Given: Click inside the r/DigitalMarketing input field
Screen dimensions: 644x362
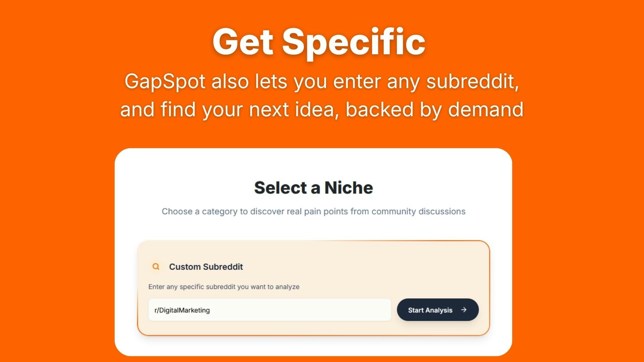Looking at the screenshot, I should pos(270,310).
